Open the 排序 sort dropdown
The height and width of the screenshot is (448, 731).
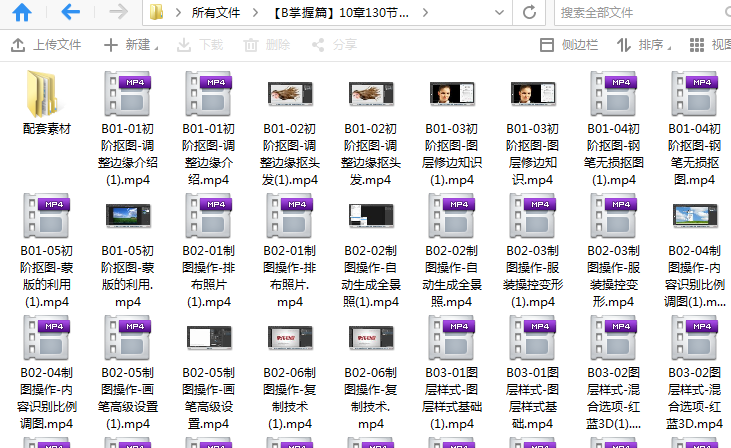[x=644, y=45]
